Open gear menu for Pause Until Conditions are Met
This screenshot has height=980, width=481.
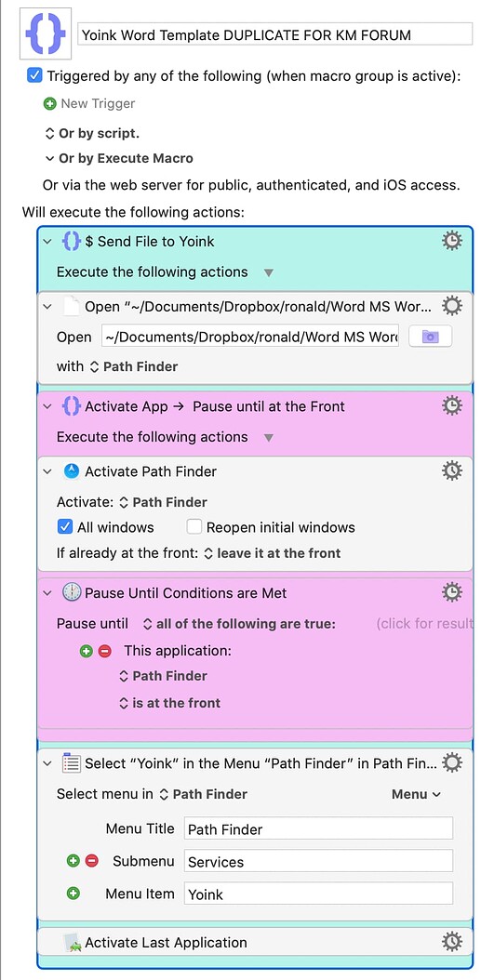(451, 592)
